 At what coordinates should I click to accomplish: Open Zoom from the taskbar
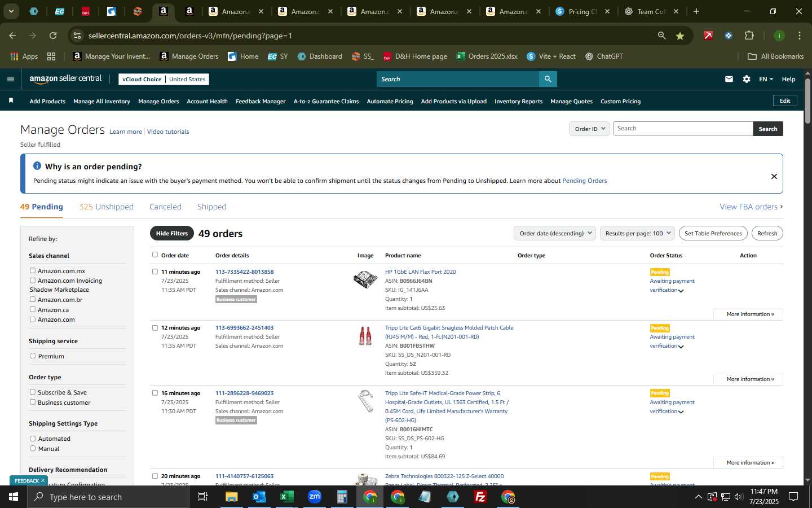tap(315, 497)
